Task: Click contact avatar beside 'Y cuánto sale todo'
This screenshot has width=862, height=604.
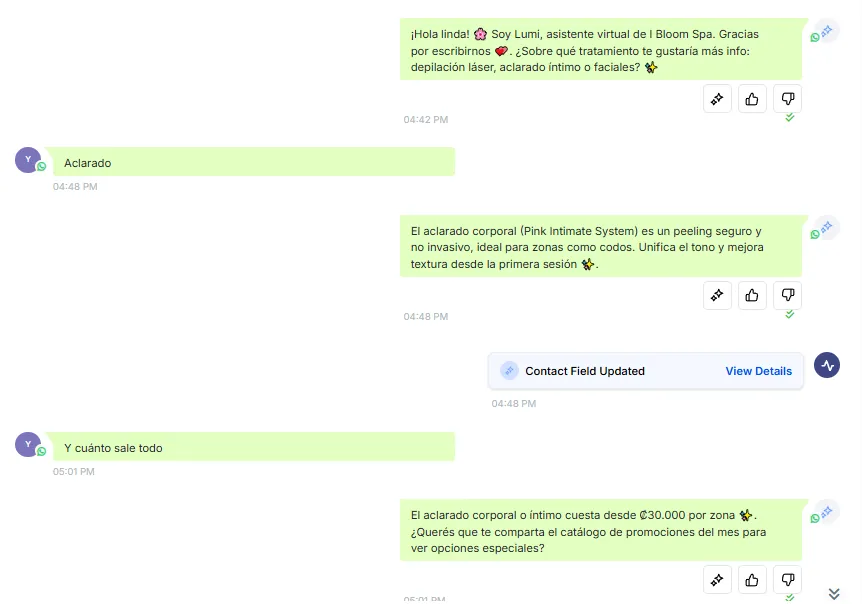Action: pyautogui.click(x=28, y=445)
